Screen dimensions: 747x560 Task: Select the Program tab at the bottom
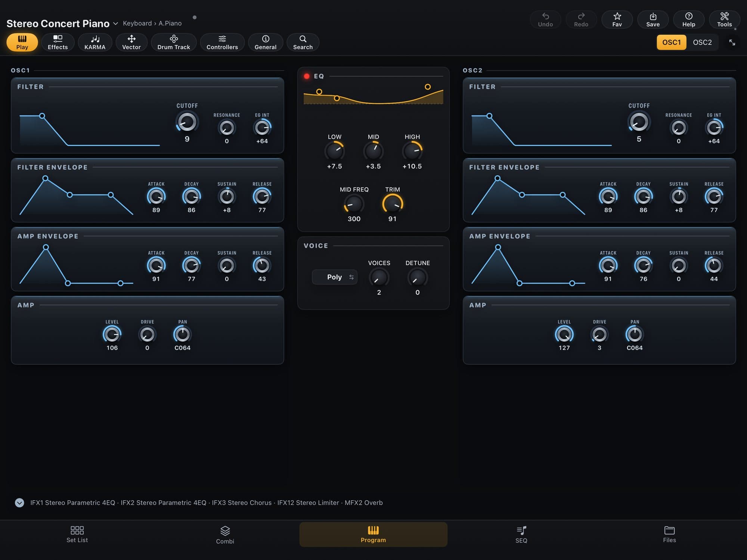coord(373,535)
